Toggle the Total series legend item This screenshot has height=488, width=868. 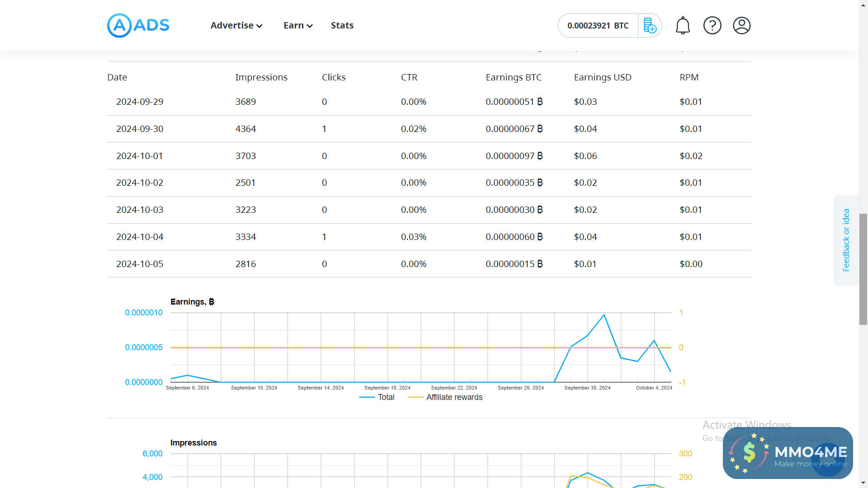pyautogui.click(x=377, y=397)
